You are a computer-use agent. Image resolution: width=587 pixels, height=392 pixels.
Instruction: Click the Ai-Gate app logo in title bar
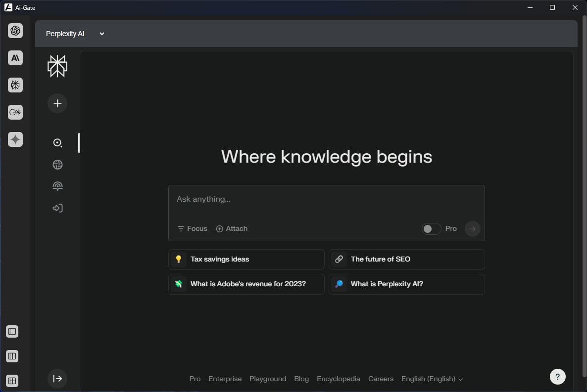pyautogui.click(x=8, y=7)
